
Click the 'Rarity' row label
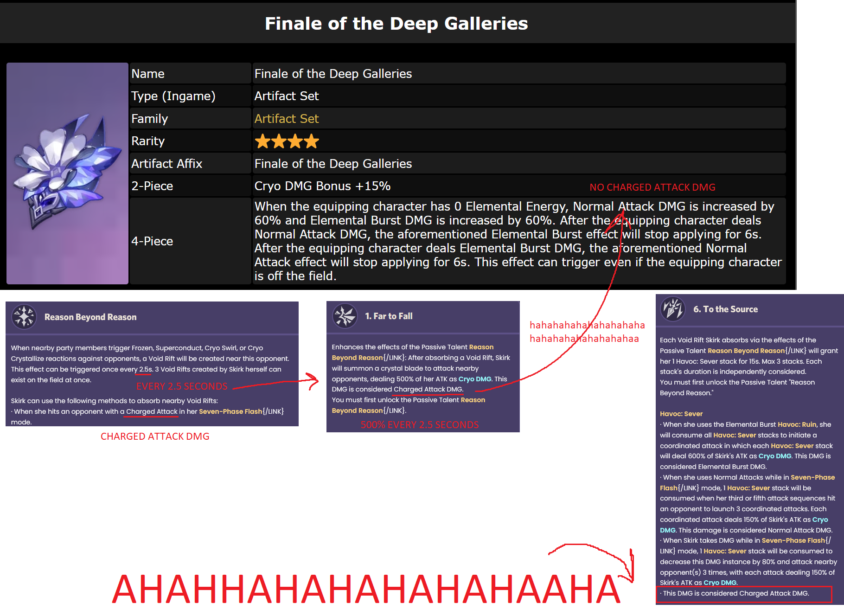point(148,141)
